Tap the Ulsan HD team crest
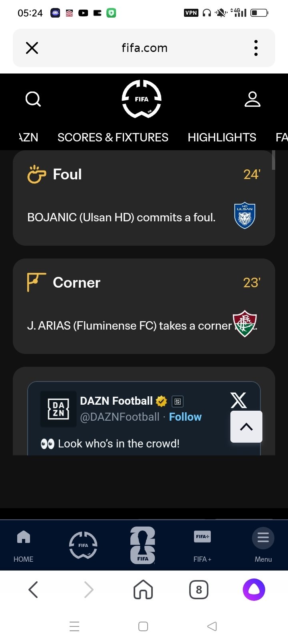This screenshot has height=644, width=288. pyautogui.click(x=244, y=216)
